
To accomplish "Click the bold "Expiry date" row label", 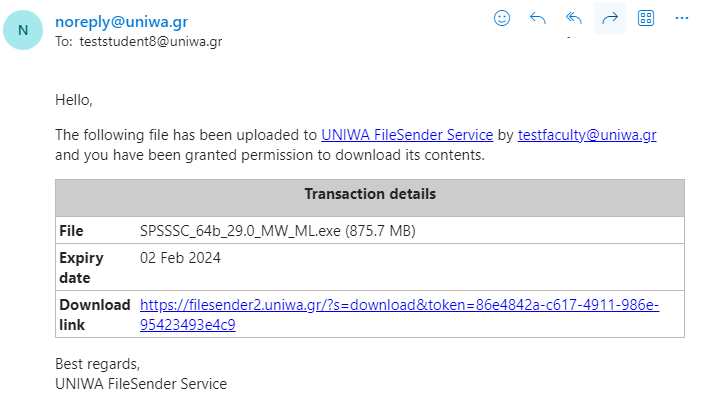I will point(81,268).
